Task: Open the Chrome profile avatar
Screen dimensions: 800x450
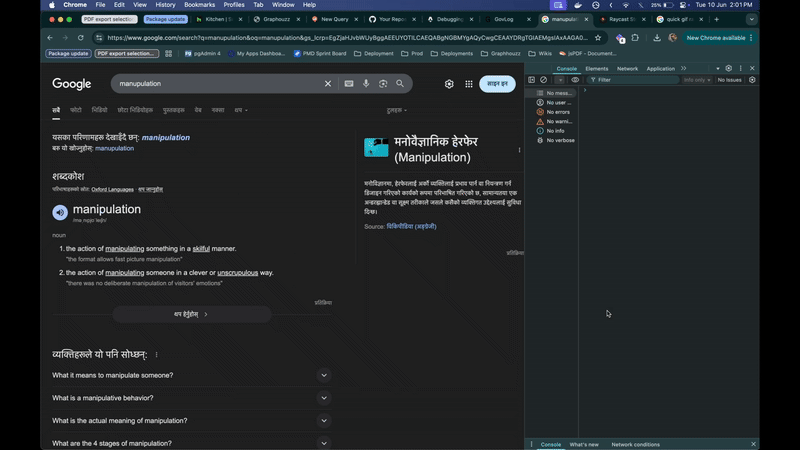Action: pyautogui.click(x=672, y=38)
